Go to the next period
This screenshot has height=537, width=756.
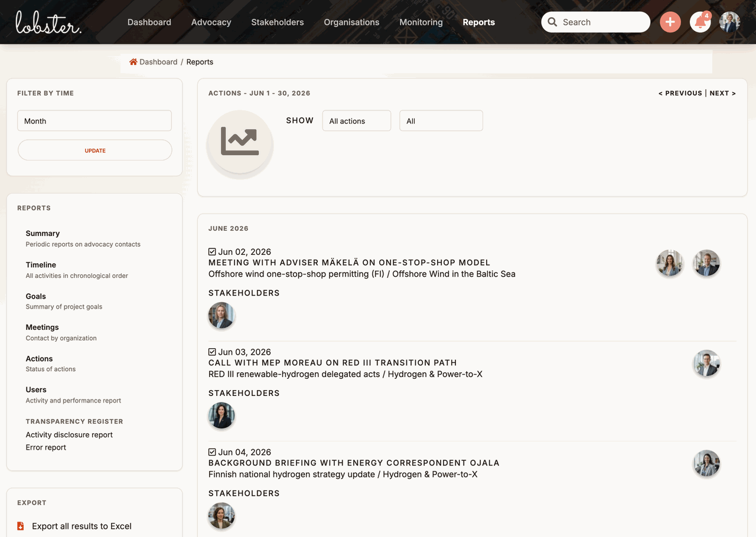click(723, 93)
